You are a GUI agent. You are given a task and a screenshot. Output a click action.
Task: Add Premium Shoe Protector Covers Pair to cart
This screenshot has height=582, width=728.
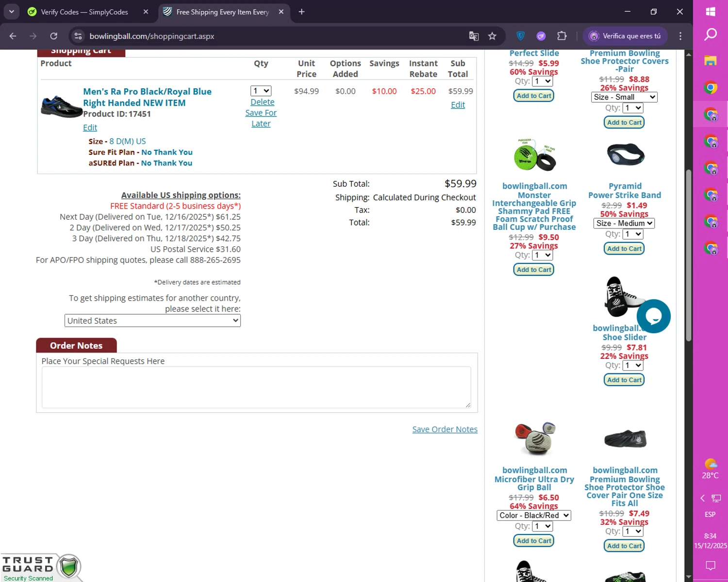(x=624, y=122)
